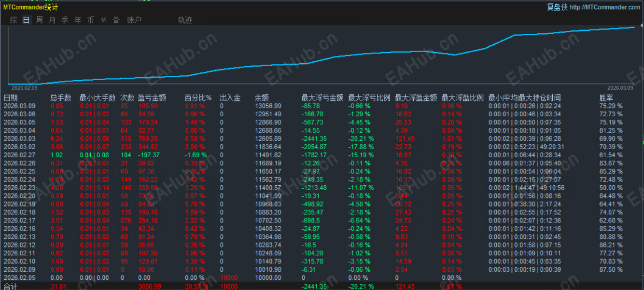Click the 复盘侠 brand label
The height and width of the screenshot is (290, 644).
pyautogui.click(x=557, y=7)
